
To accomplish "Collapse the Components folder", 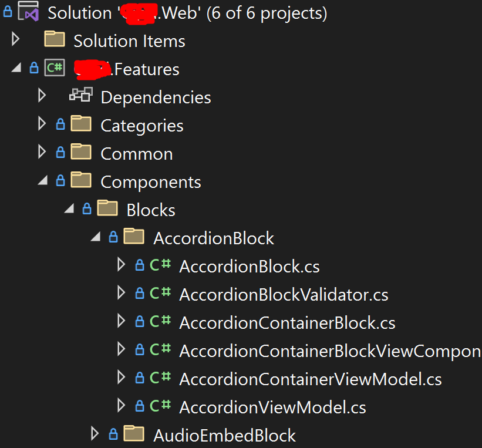I will [42, 181].
